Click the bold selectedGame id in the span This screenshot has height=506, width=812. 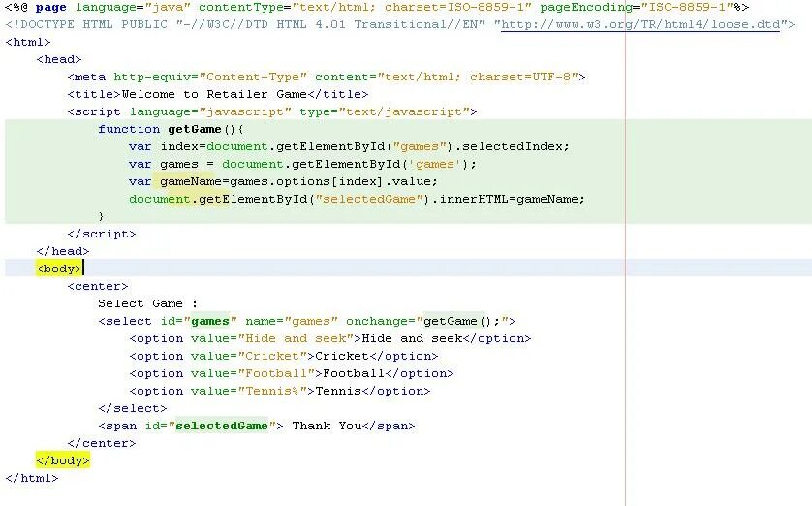click(x=222, y=426)
